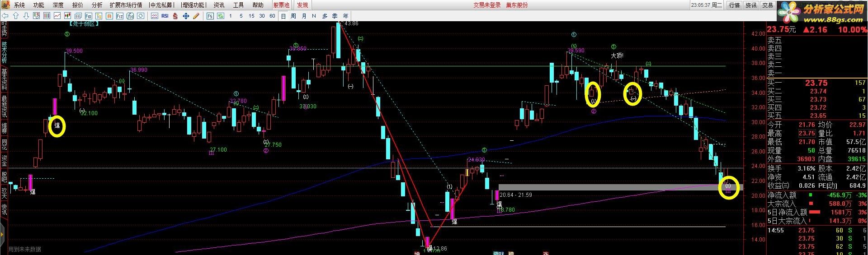This screenshot has height=255, width=868.
Task: Click the FS toolbar icon
Action: (x=210, y=16)
